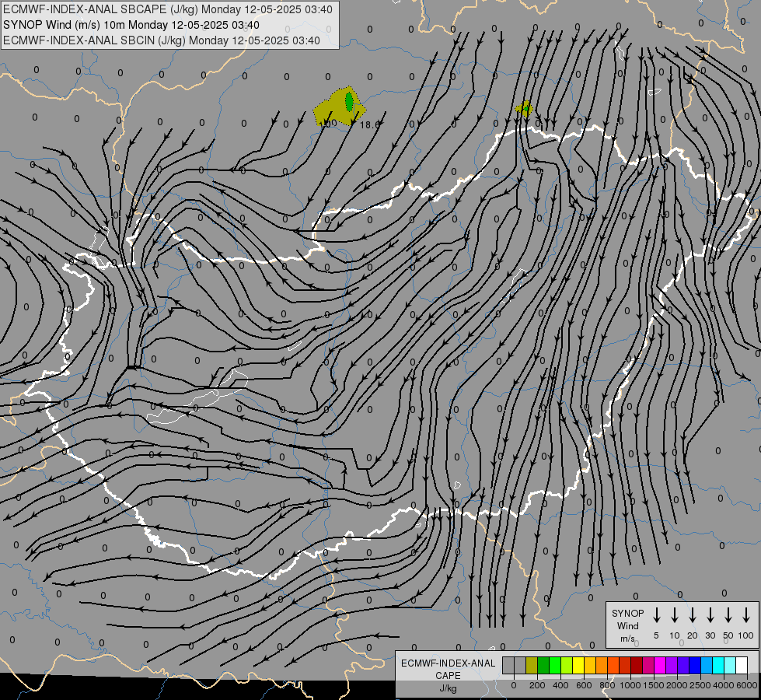Click the 'SYNOP Wind m/s' legend label
Image resolution: width=761 pixels, height=700 pixels.
[627, 625]
